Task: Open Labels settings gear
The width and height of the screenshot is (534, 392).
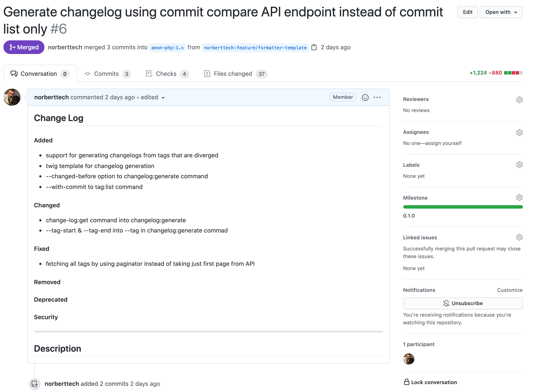Action: pyautogui.click(x=519, y=165)
